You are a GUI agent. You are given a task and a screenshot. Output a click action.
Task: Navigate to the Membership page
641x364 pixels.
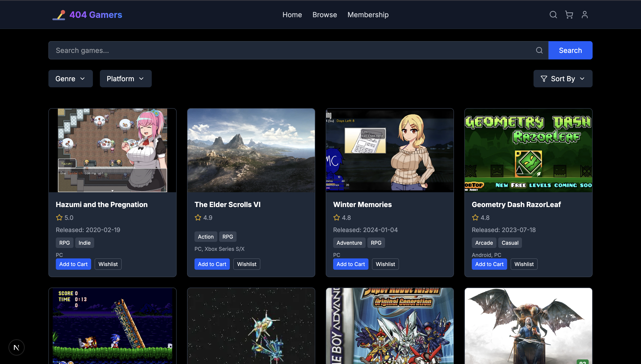point(368,15)
